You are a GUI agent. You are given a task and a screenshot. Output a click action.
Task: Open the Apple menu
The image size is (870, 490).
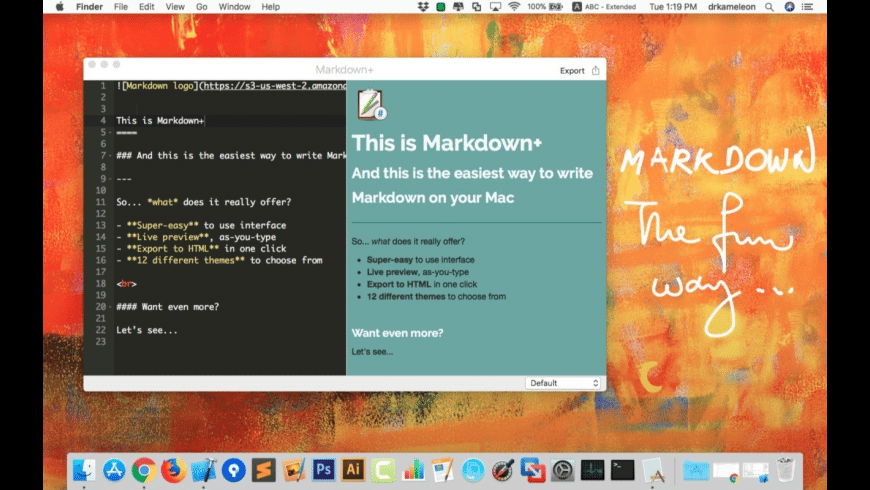(60, 7)
